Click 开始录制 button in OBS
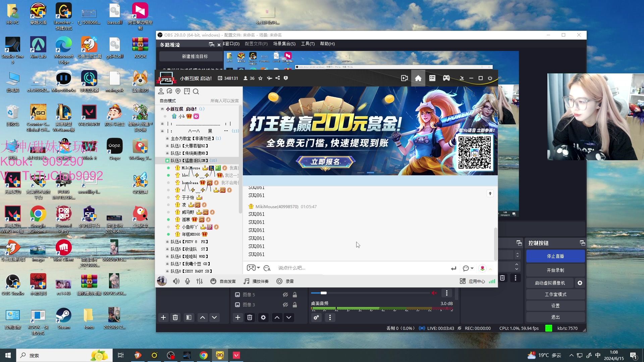Viewport: 644px width, 362px height. [555, 270]
